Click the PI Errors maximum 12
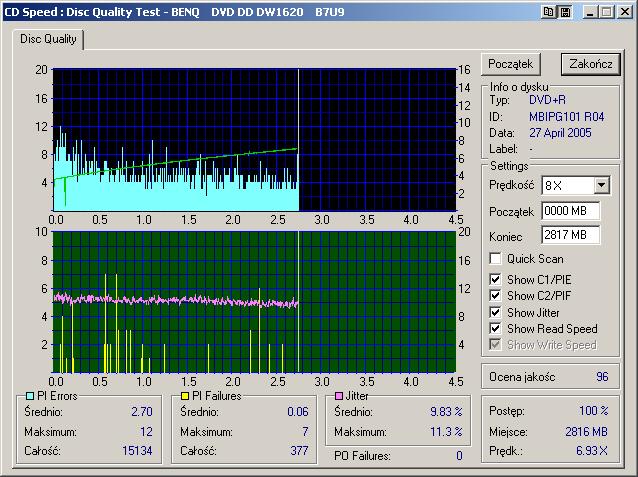The width and height of the screenshot is (638, 477). click(146, 431)
